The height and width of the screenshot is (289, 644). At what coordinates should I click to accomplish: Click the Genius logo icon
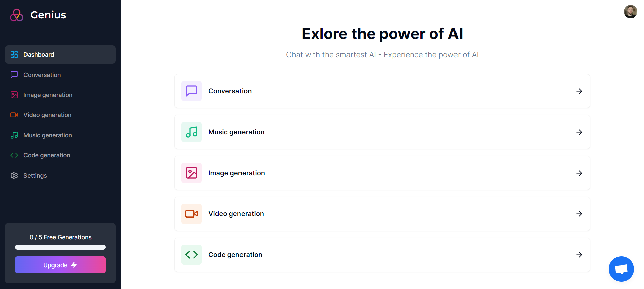point(17,15)
